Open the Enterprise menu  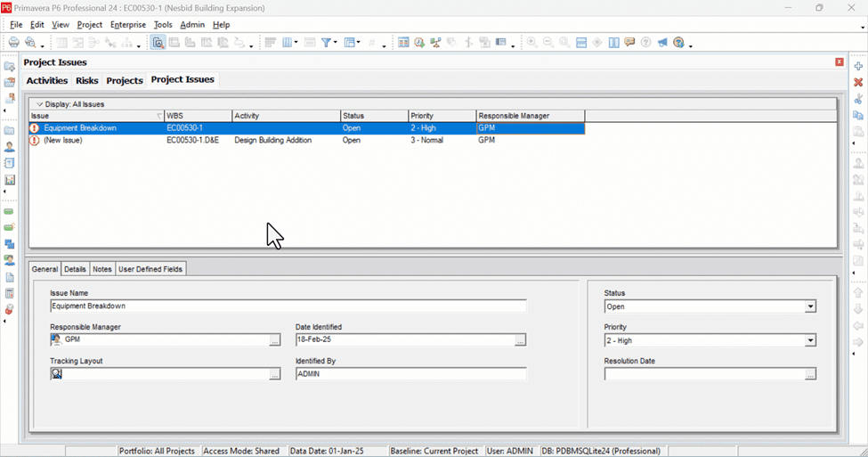pyautogui.click(x=128, y=25)
